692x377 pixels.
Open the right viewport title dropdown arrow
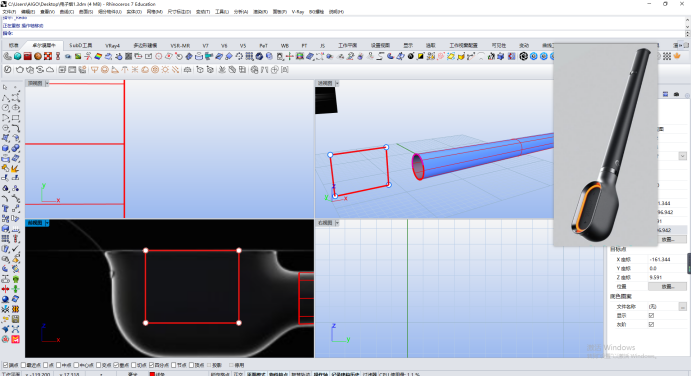(337, 223)
